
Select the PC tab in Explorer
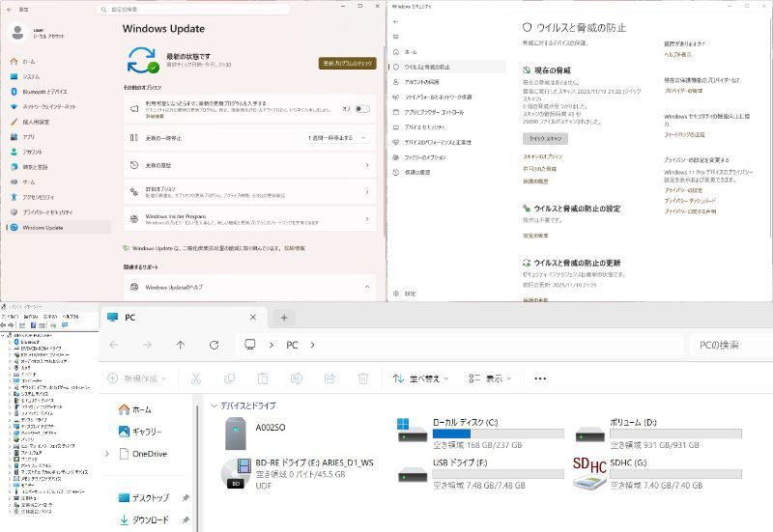[x=183, y=318]
